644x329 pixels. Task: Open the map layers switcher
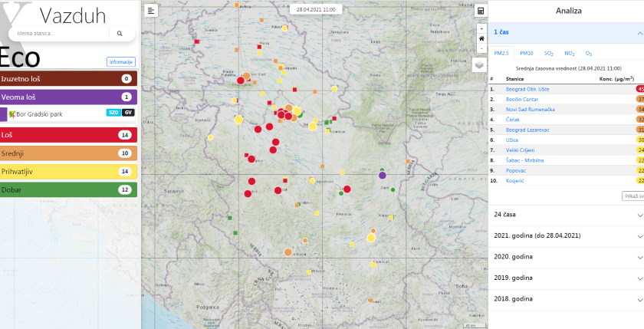(x=480, y=64)
